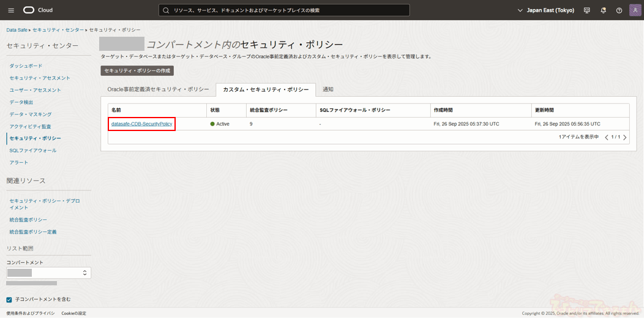
Task: Open 統合監査ポリシー under related resources
Action: point(28,220)
